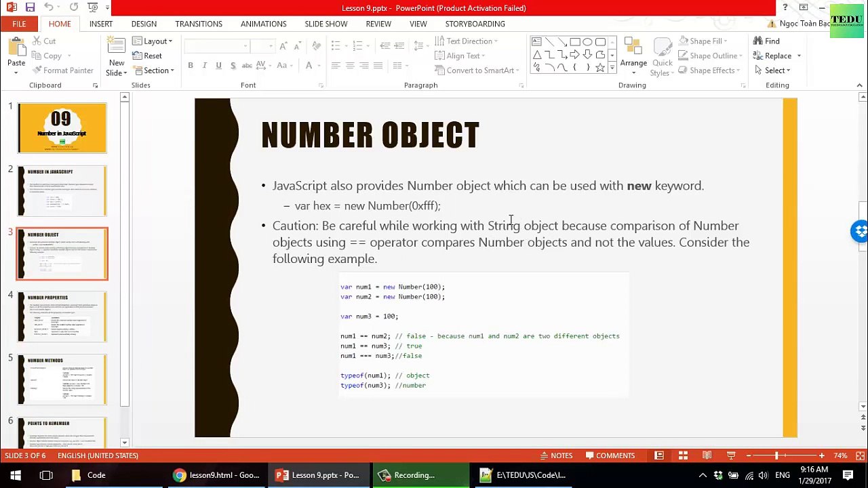Switch to Reading View icon

[x=707, y=455]
